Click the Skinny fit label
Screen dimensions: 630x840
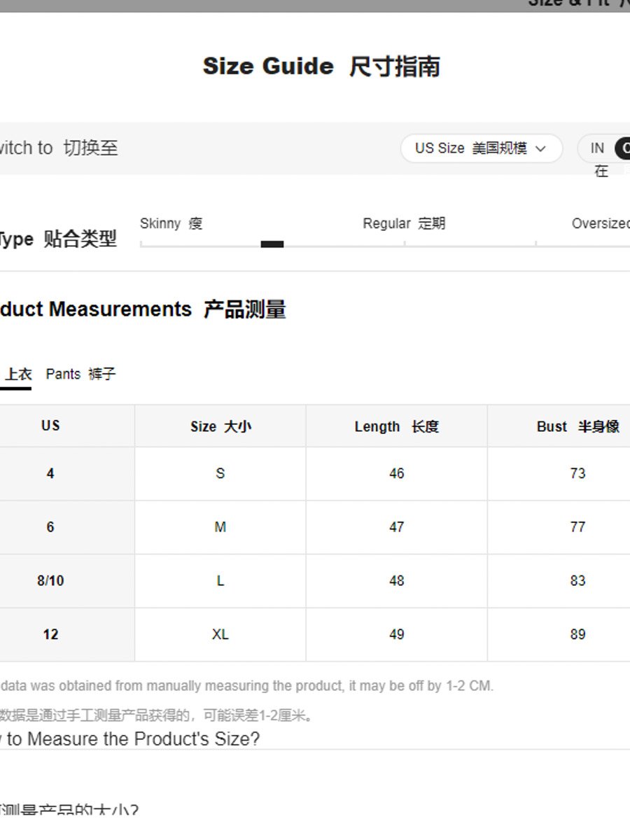tap(171, 224)
